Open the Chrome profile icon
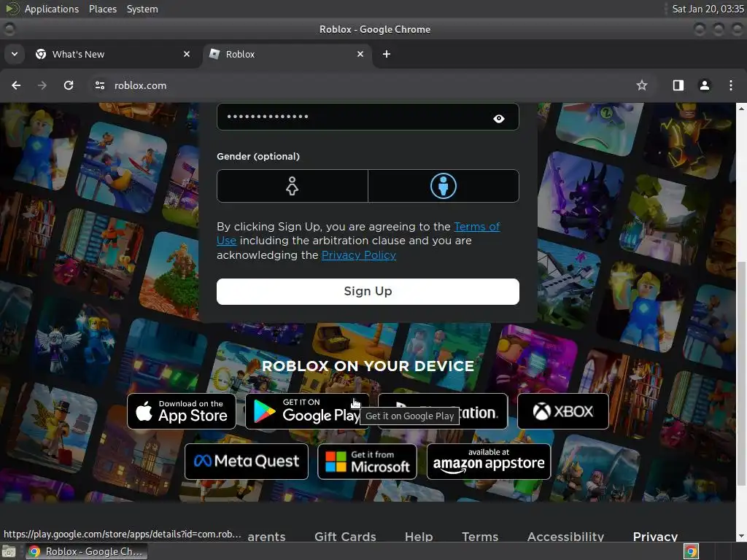Viewport: 747px width, 560px height. point(704,85)
